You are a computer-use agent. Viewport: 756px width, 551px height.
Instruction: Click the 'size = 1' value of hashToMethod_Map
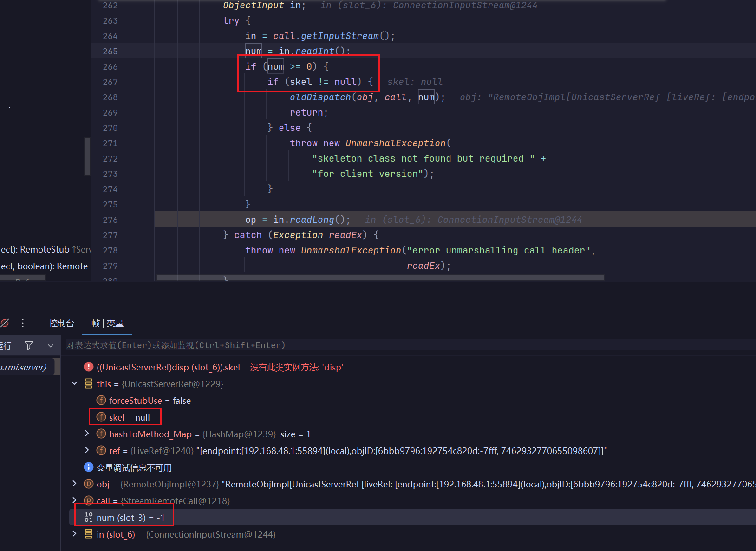click(295, 434)
